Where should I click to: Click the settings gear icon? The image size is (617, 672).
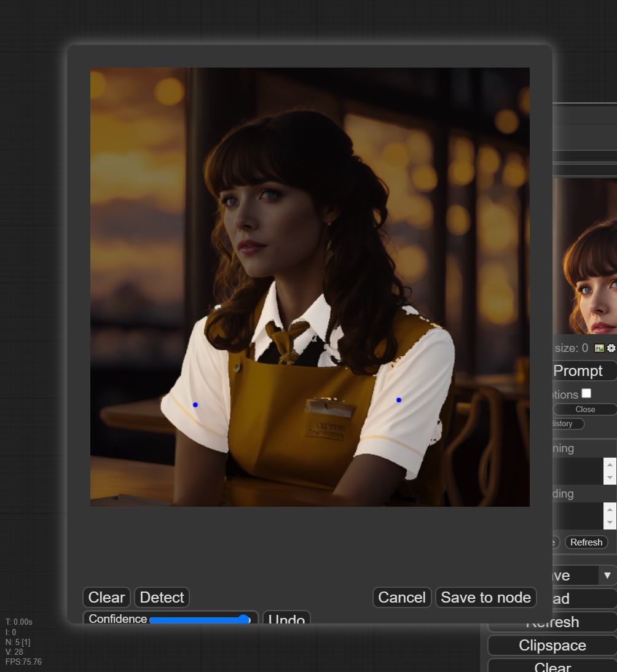(x=611, y=348)
